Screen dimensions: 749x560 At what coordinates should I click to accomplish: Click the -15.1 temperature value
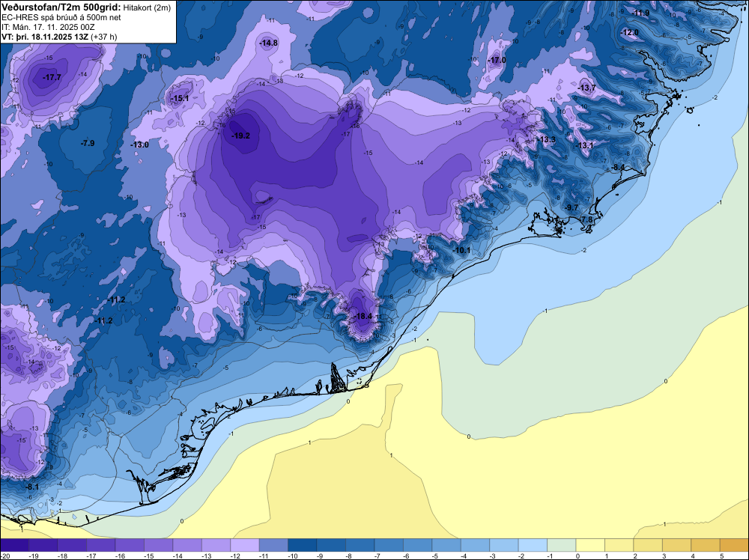(180, 98)
